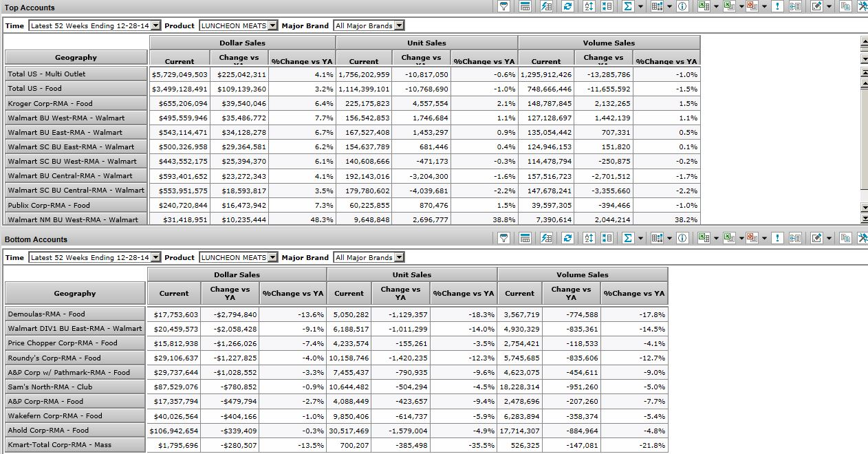Open Major Brand dropdown in Bottom Accounts
This screenshot has height=454, width=868.
(400, 257)
